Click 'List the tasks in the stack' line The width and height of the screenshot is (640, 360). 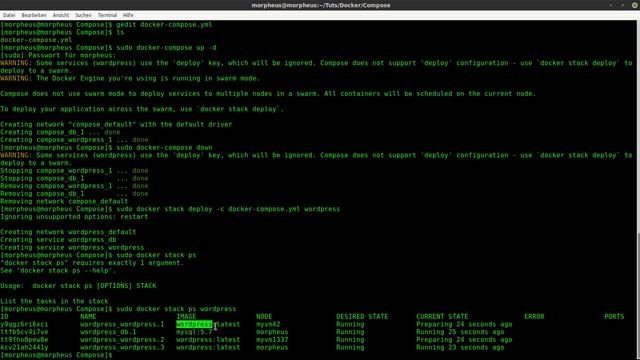pyautogui.click(x=54, y=301)
